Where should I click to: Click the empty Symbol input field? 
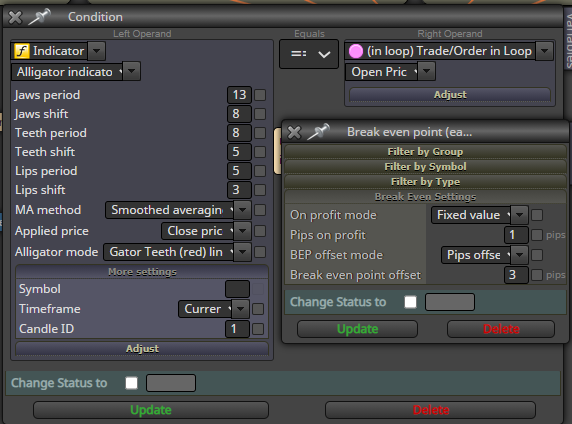237,289
